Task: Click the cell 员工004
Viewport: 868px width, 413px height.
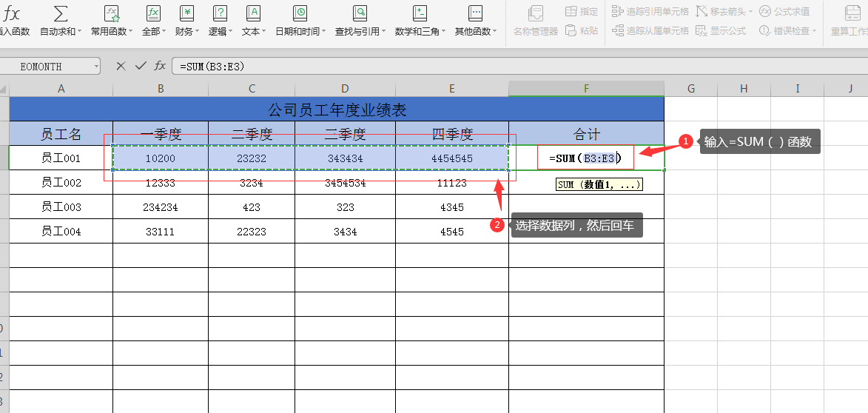Action: [61, 231]
